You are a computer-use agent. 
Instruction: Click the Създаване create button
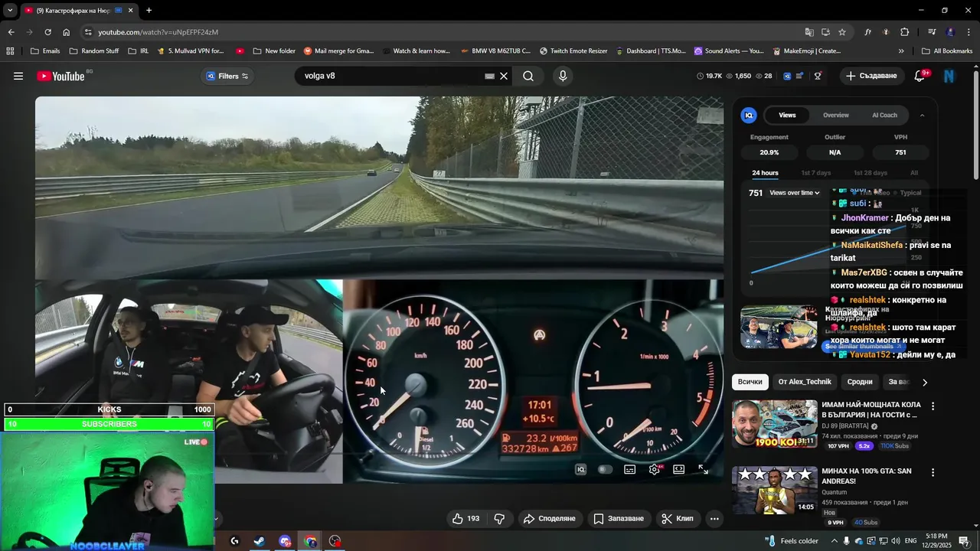tap(871, 76)
